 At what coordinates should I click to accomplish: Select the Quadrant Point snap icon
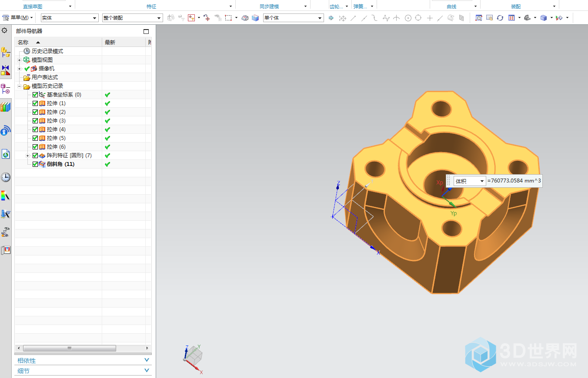click(x=418, y=18)
